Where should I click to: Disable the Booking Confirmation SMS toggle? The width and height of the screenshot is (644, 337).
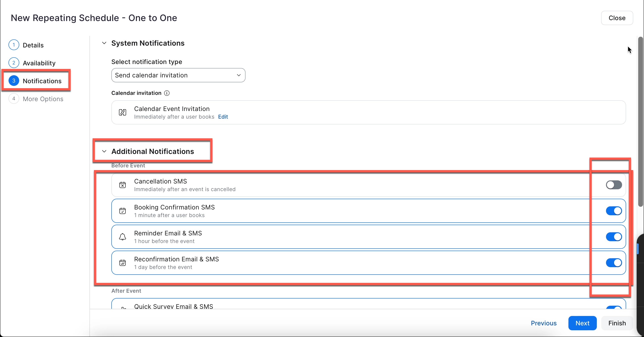point(614,211)
